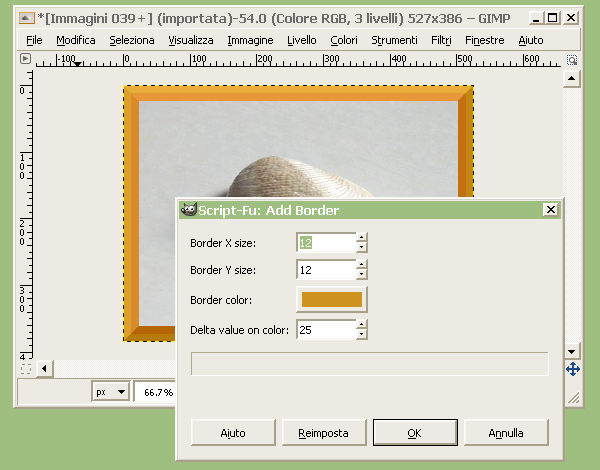Decrease Border Y size with down arrow
This screenshot has height=470, width=600.
coord(362,275)
